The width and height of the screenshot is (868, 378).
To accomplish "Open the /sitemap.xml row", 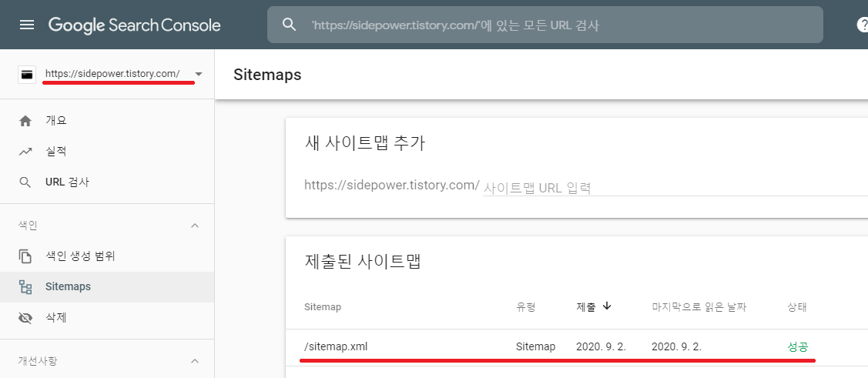I will [x=577, y=347].
